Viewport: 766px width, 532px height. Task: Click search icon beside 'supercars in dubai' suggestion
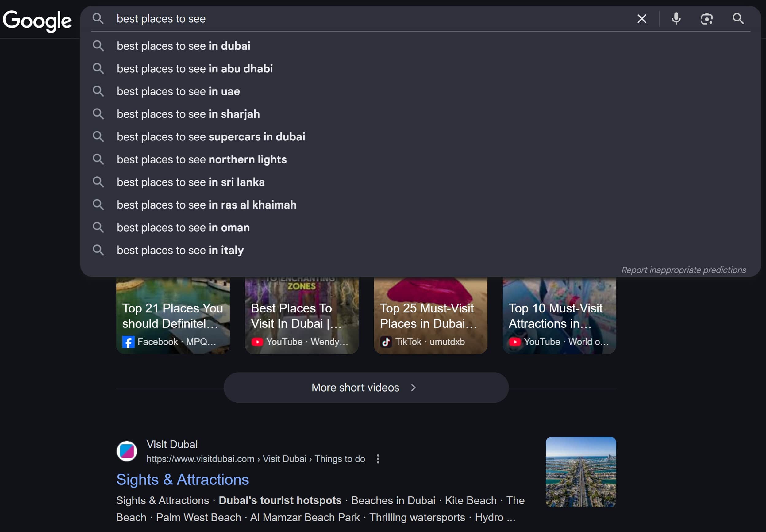[98, 136]
